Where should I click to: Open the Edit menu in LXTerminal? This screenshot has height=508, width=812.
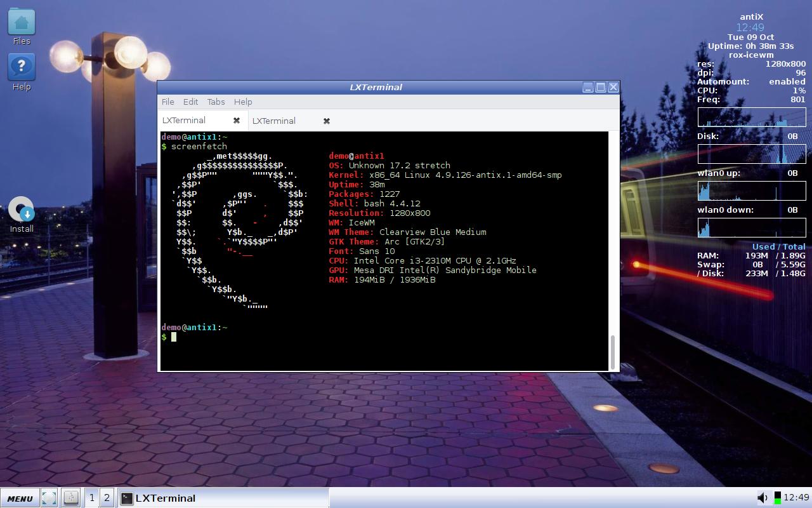point(190,102)
